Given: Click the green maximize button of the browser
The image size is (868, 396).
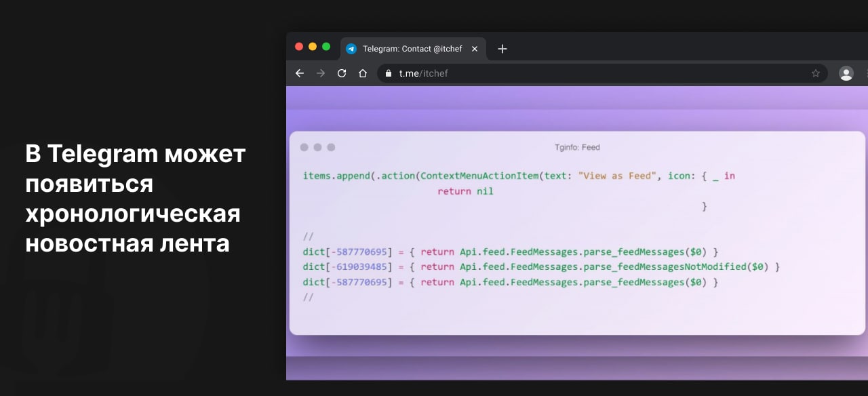Looking at the screenshot, I should (326, 47).
